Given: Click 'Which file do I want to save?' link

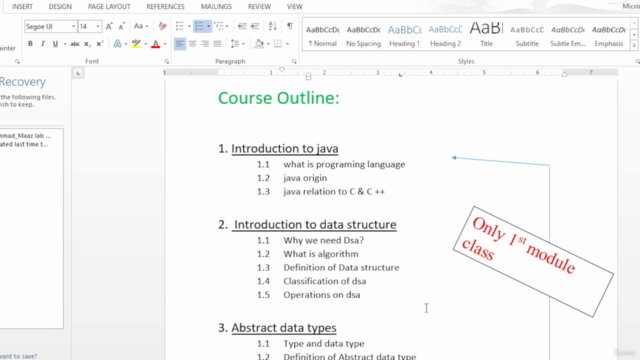Looking at the screenshot, I should (x=18, y=356).
